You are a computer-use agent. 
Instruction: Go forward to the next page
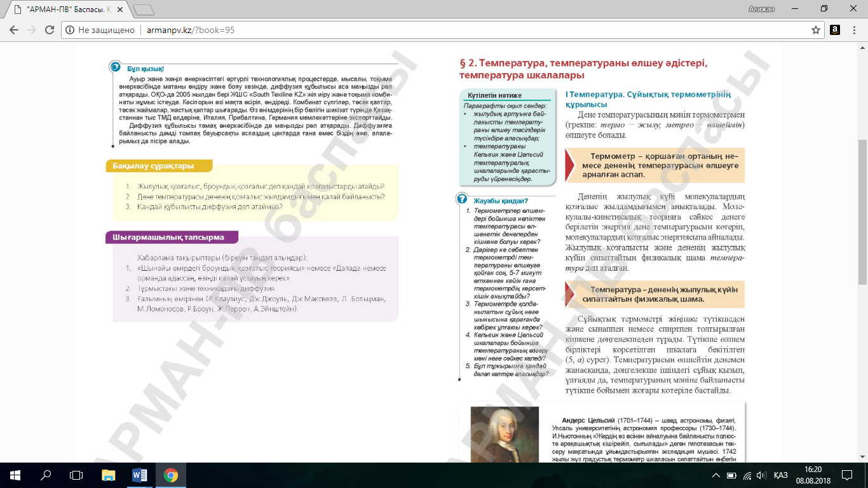click(32, 30)
